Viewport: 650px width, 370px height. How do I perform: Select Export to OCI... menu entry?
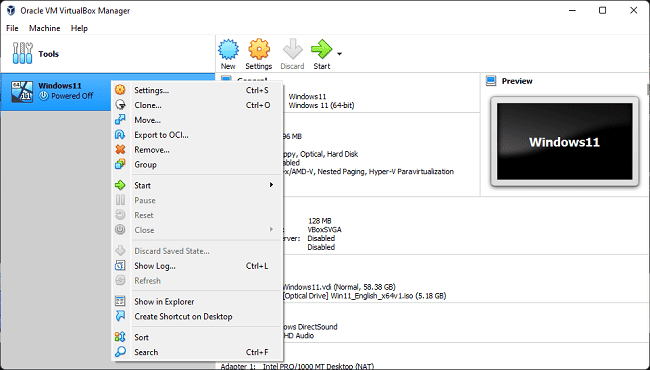click(x=197, y=135)
